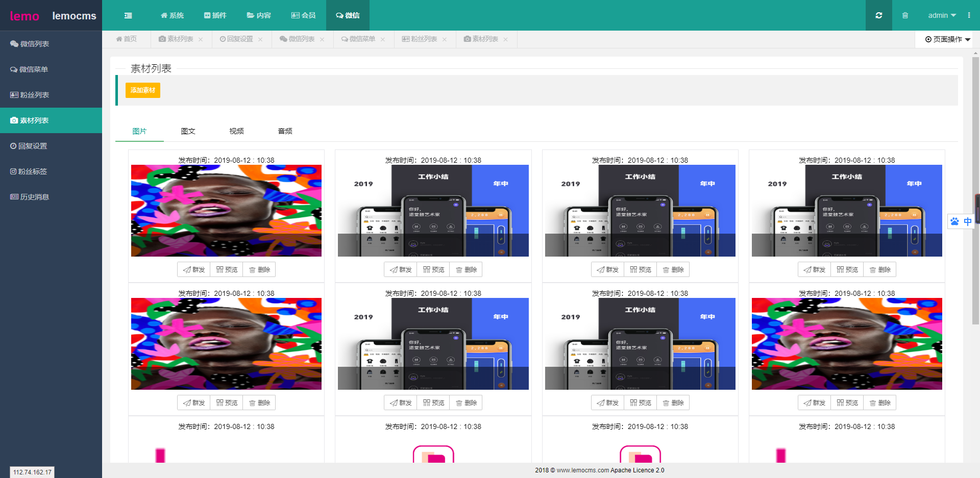Screen dimensions: 980x478
Task: Click the 删除 button on a material card
Action: pos(259,269)
